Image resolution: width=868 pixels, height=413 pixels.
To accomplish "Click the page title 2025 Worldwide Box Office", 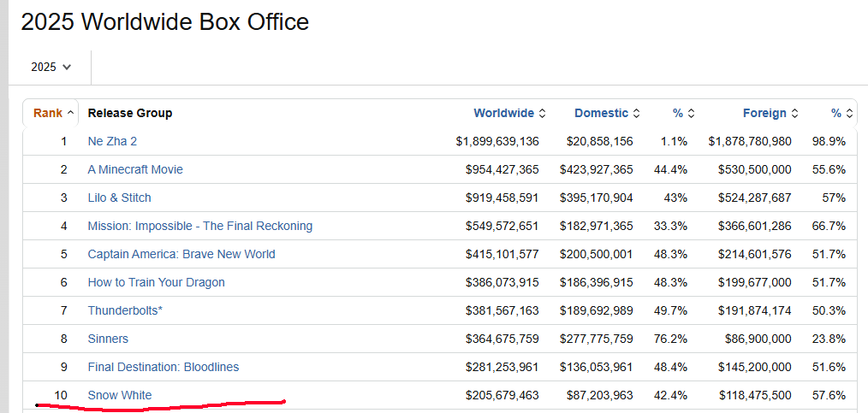I will pos(165,22).
